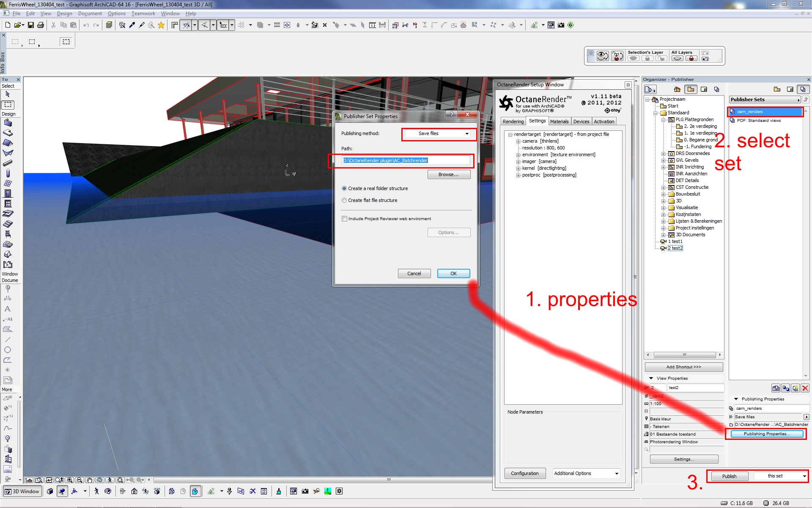Click the Favorites star icon

click(161, 25)
